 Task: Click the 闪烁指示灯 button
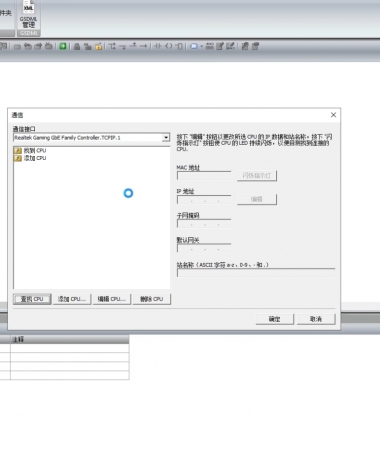tap(257, 176)
